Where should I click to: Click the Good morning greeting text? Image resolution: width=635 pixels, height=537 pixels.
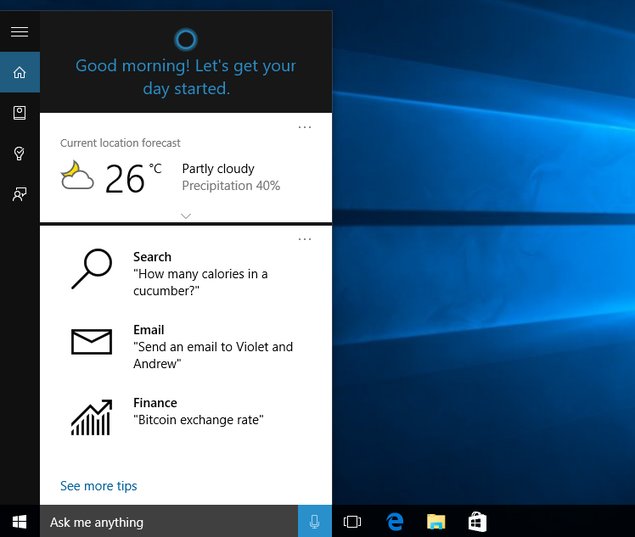click(x=186, y=77)
